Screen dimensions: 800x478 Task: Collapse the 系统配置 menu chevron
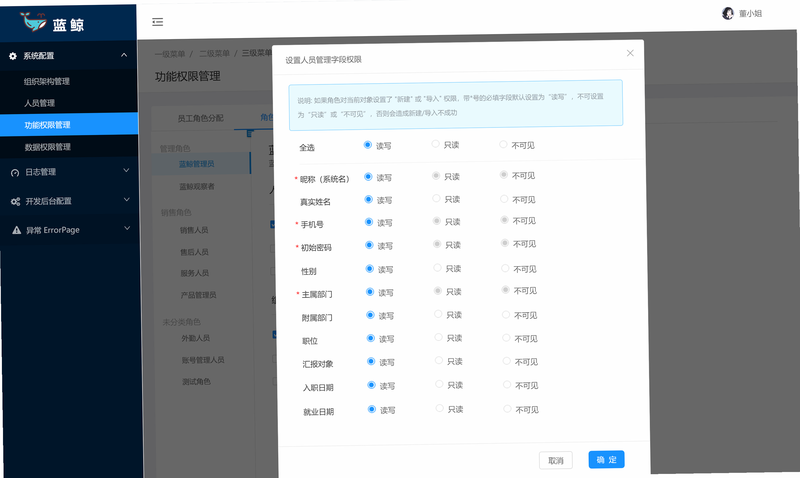124,55
